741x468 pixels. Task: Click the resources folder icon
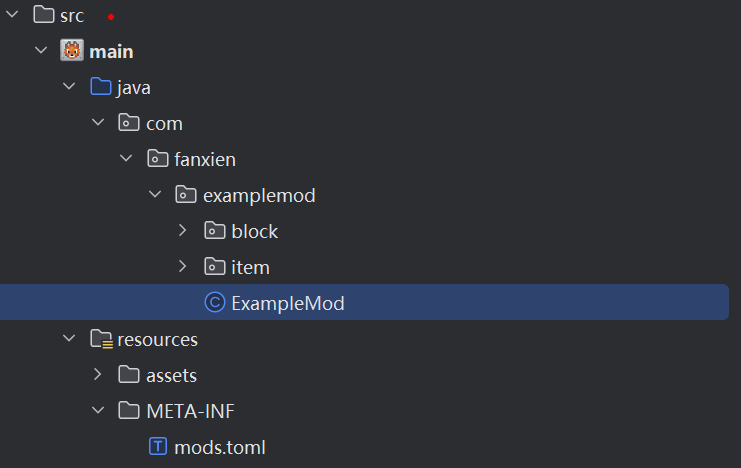pos(100,339)
